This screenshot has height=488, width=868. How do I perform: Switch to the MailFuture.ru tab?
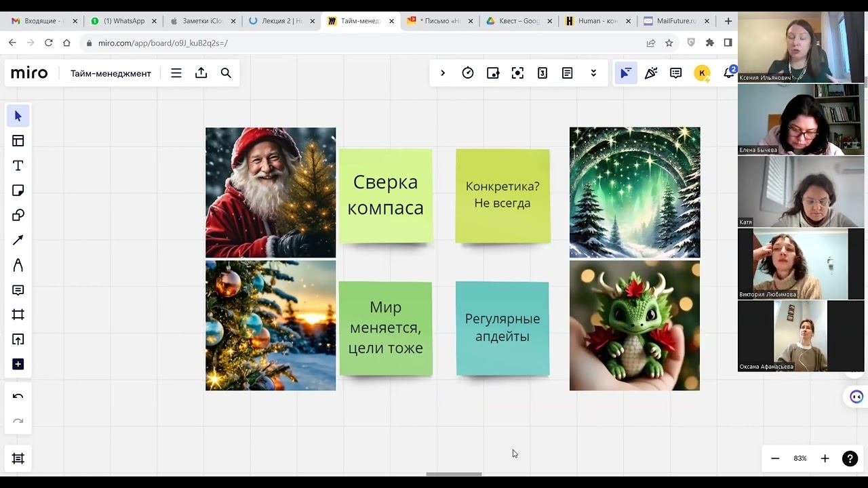[676, 21]
